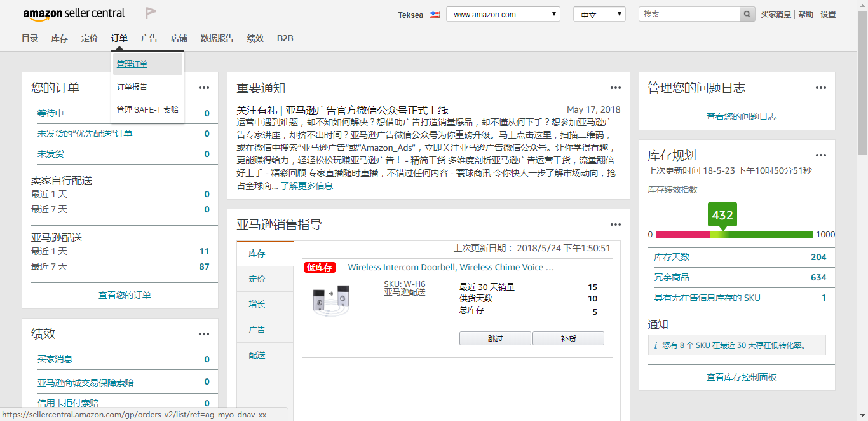Image resolution: width=868 pixels, height=421 pixels.
Task: Click the 跳过 button
Action: [495, 339]
